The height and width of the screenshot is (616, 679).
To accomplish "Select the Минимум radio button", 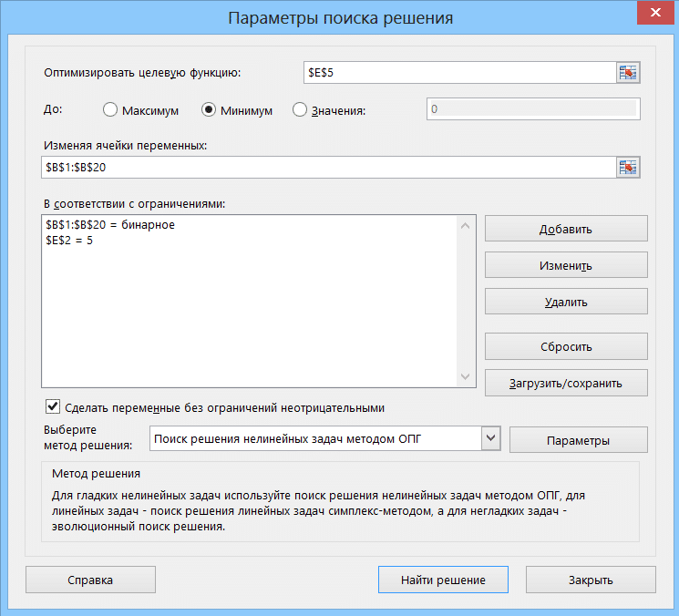I will point(209,110).
